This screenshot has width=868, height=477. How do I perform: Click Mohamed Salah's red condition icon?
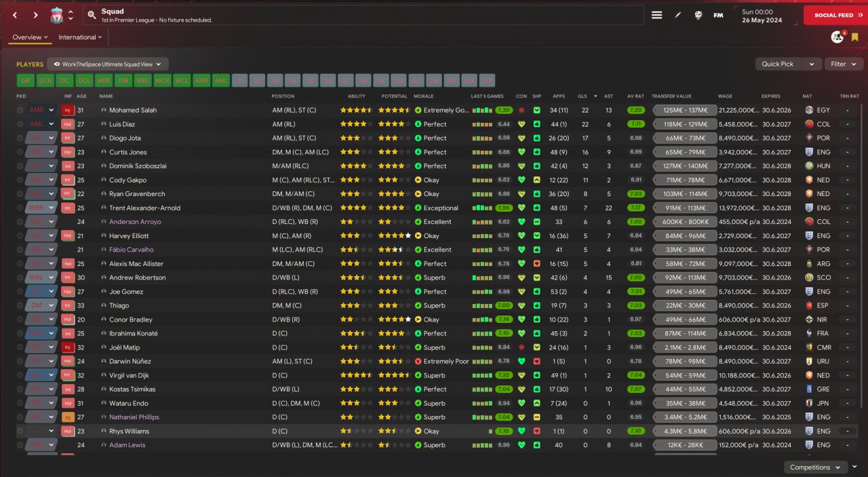click(521, 110)
